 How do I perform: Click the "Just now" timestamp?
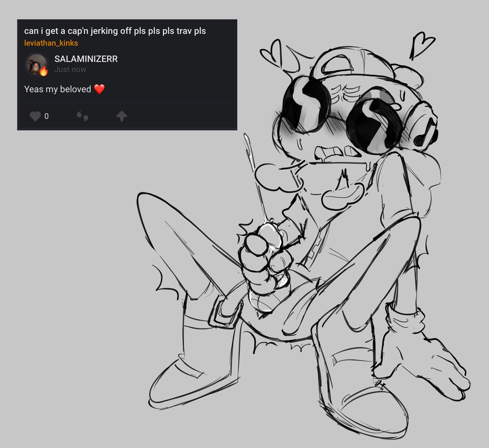coord(70,69)
